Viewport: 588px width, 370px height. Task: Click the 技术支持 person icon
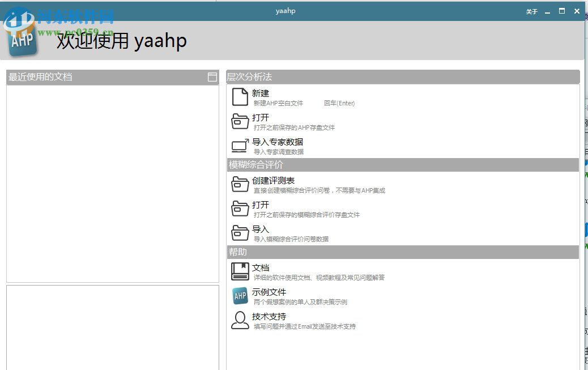pos(240,320)
